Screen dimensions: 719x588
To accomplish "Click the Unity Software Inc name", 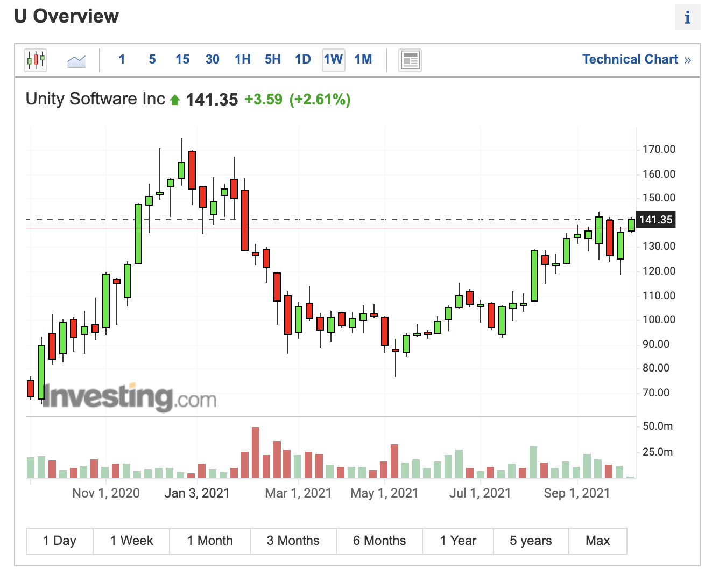I will coord(95,99).
